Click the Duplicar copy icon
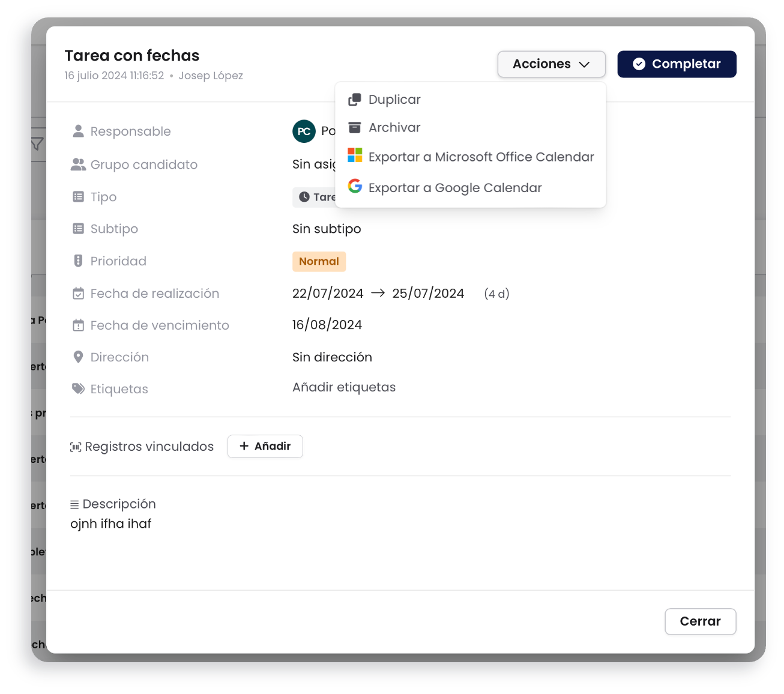The image size is (784, 694). [x=355, y=100]
